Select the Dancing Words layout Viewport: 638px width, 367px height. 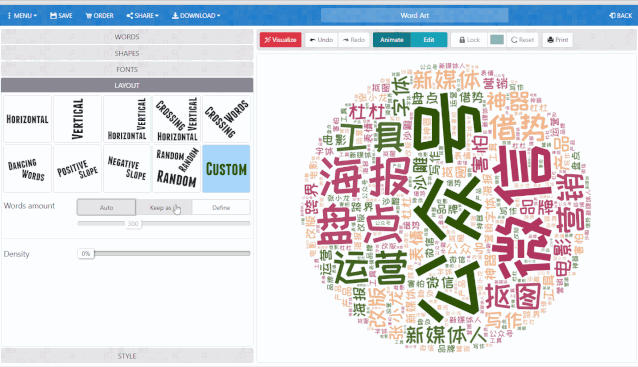(27, 168)
